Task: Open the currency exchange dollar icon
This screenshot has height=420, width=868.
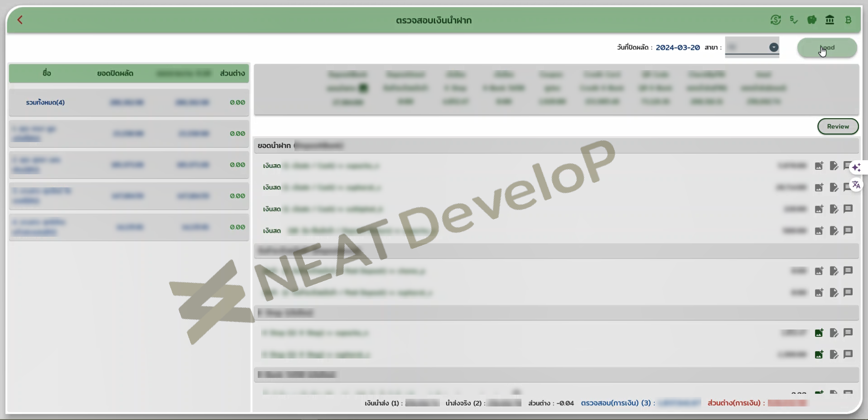Action: pyautogui.click(x=776, y=20)
